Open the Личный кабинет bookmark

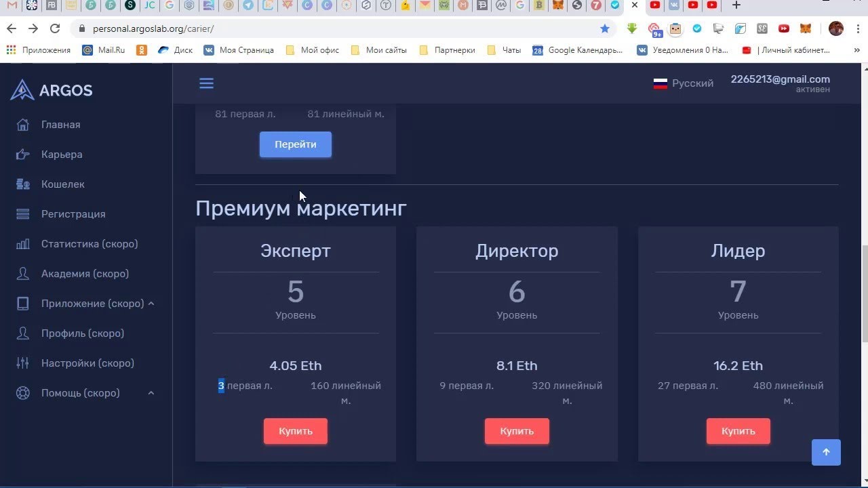coord(786,50)
